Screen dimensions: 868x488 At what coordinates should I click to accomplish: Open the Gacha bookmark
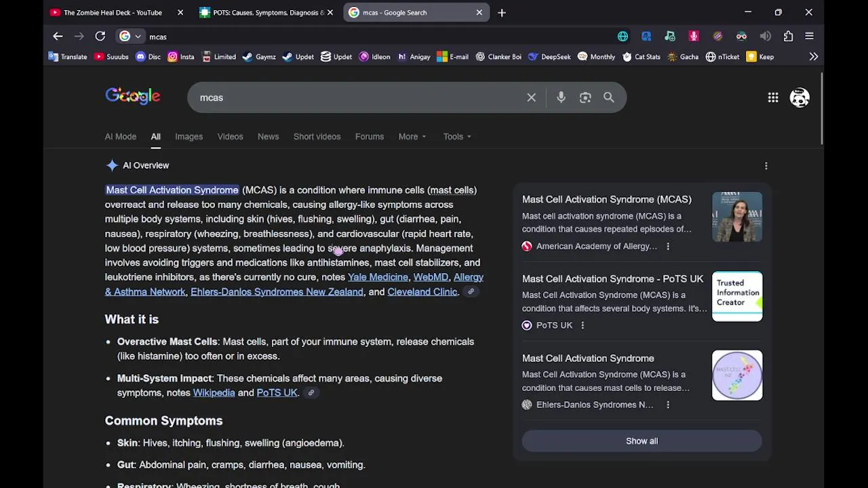[683, 57]
